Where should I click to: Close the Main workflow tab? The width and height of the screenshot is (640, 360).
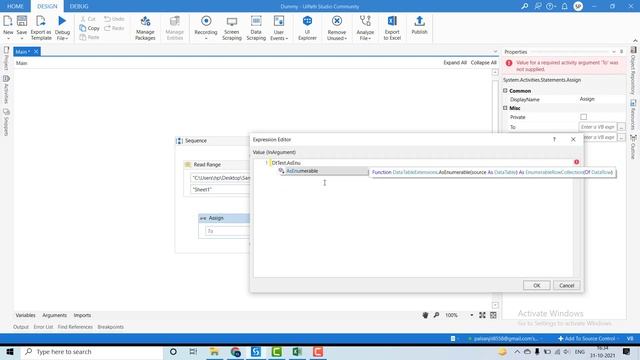click(36, 51)
